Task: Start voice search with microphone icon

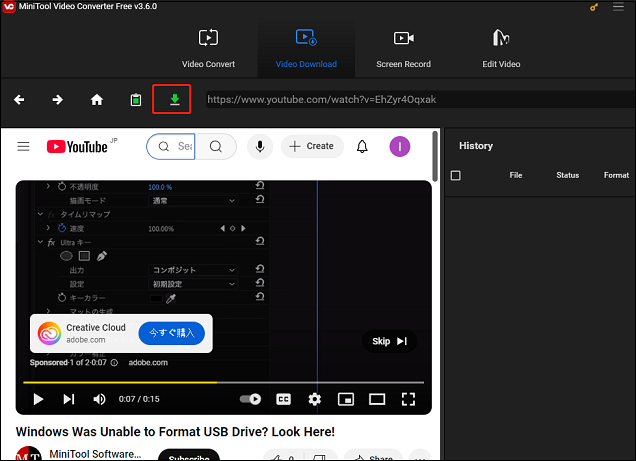Action: coord(260,146)
